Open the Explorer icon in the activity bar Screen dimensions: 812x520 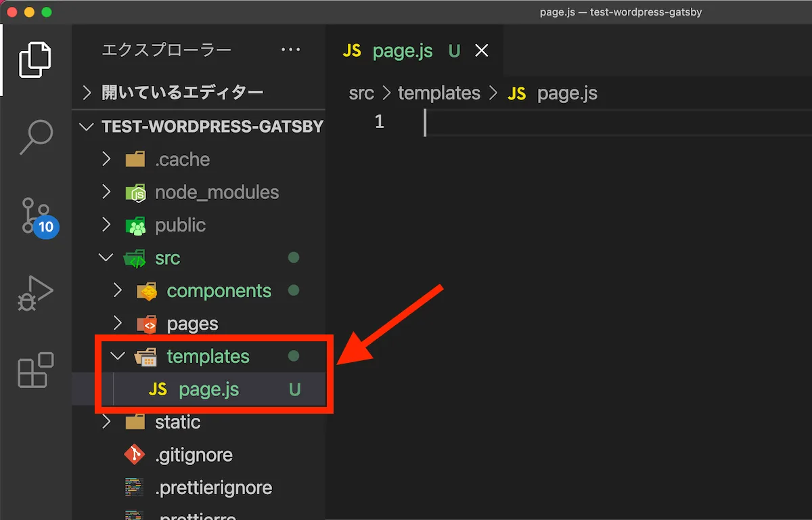tap(34, 60)
